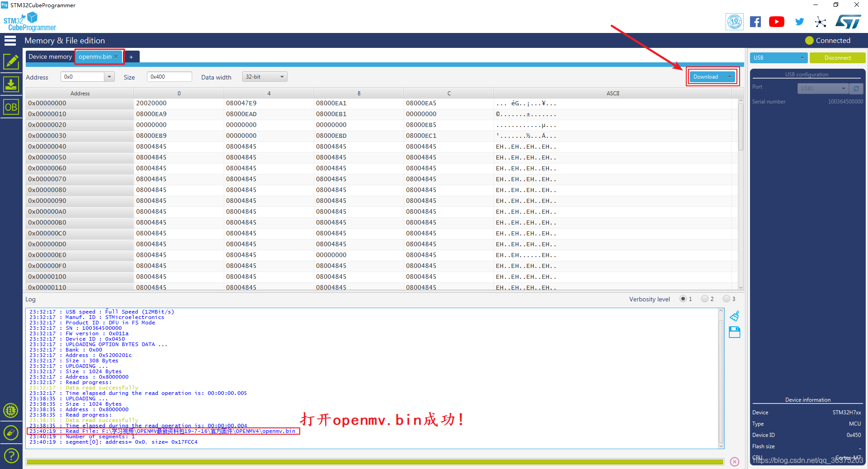Open the YouTube channel icon
Viewport: 868px width, 469px height.
tap(777, 21)
